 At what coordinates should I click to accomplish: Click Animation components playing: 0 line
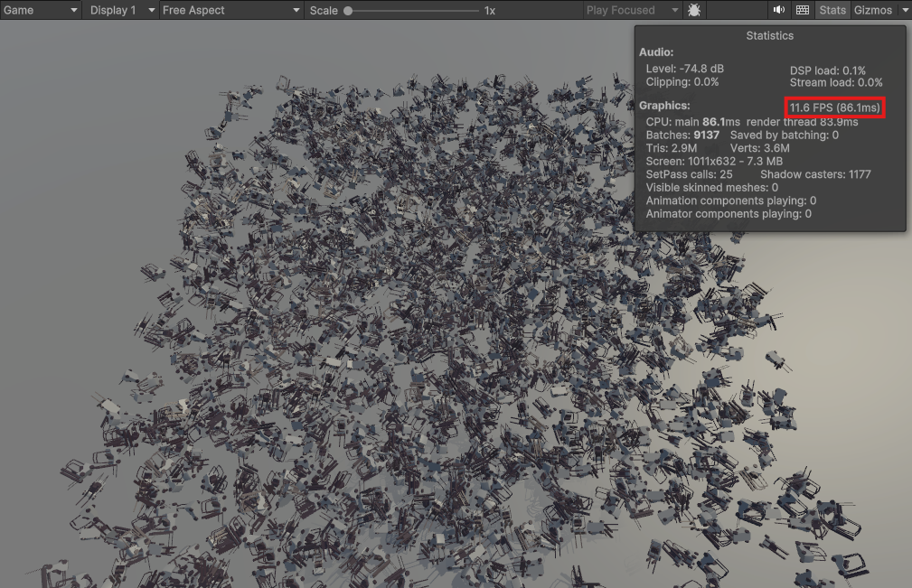731,201
